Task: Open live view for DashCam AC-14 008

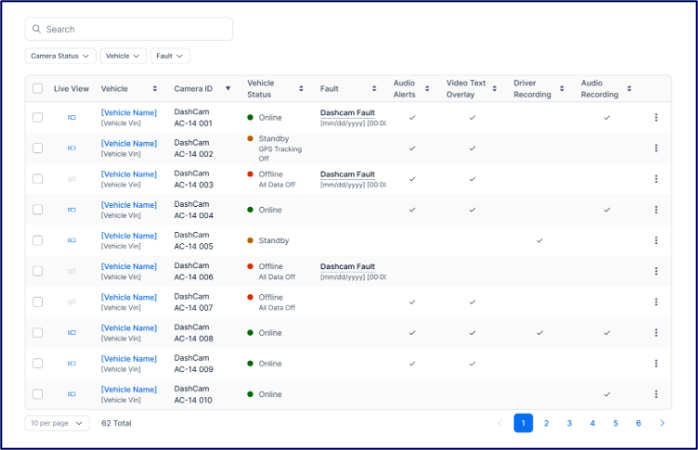Action: 72,332
